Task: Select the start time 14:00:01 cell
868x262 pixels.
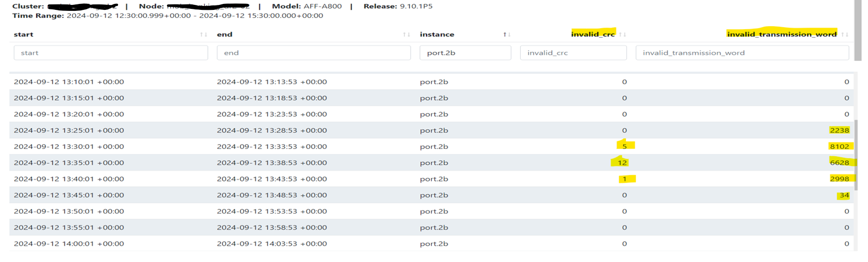Action: point(69,244)
